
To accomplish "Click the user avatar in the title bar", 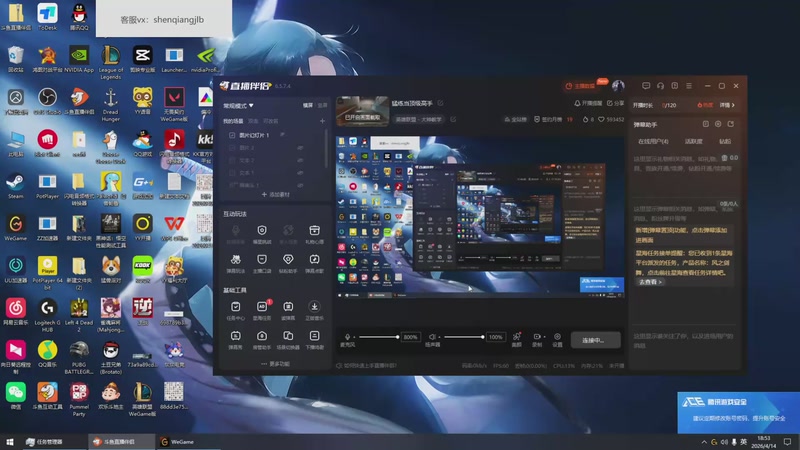I will pyautogui.click(x=618, y=86).
